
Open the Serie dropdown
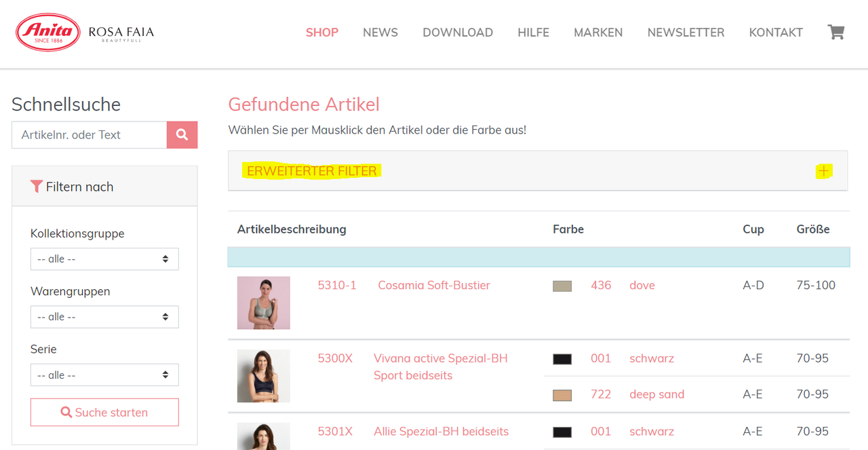[x=104, y=375]
